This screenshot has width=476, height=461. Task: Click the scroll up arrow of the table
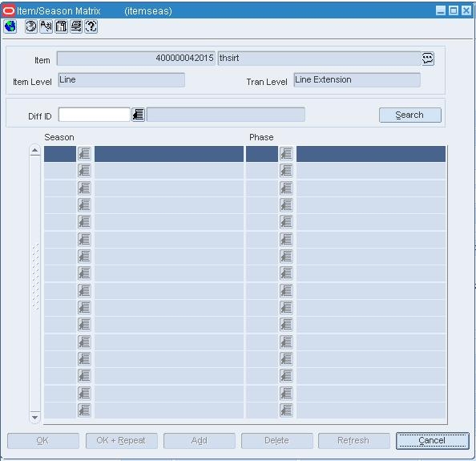(x=35, y=151)
